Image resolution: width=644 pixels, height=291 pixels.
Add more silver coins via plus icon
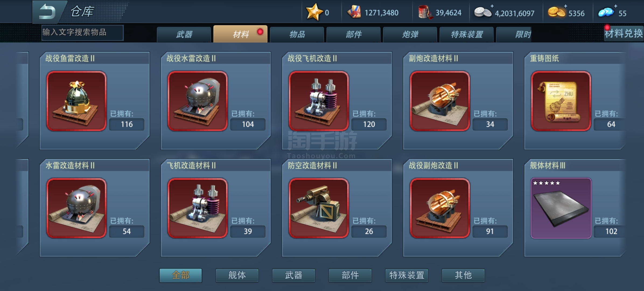492,6
